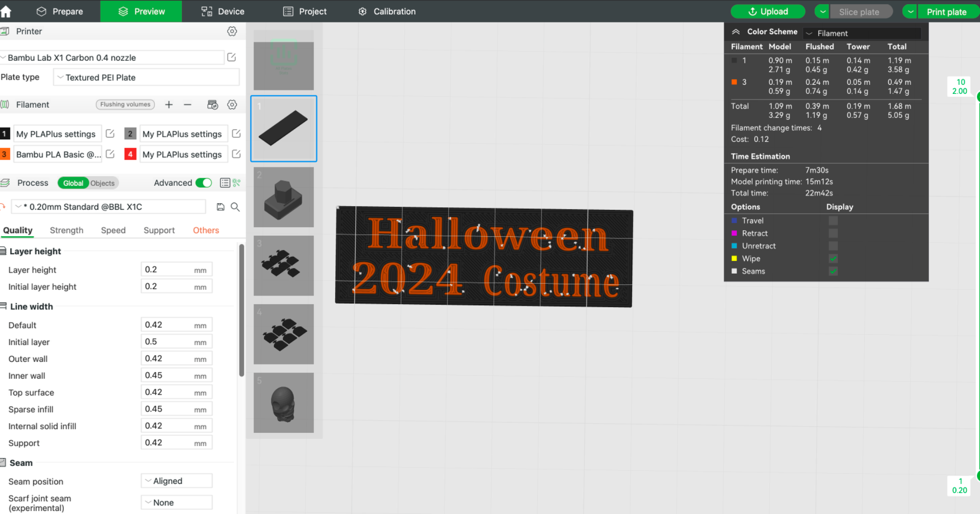Open the Support settings tab
Image resolution: width=980 pixels, height=514 pixels.
[159, 230]
